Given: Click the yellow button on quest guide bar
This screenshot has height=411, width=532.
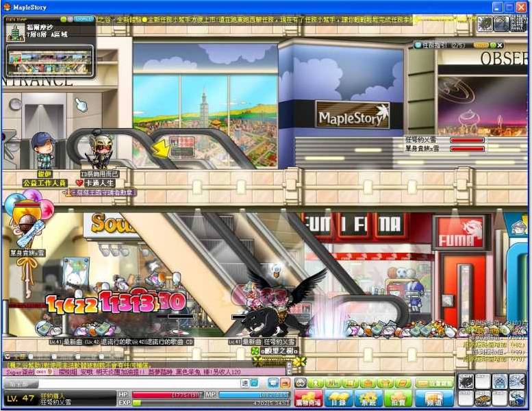Looking at the screenshot, I should coord(481,45).
